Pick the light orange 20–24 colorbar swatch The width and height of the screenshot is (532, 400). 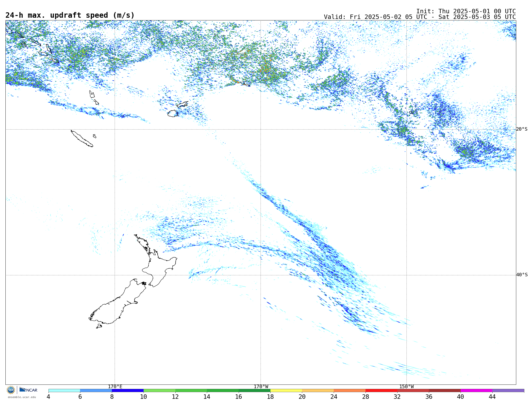[318, 391]
